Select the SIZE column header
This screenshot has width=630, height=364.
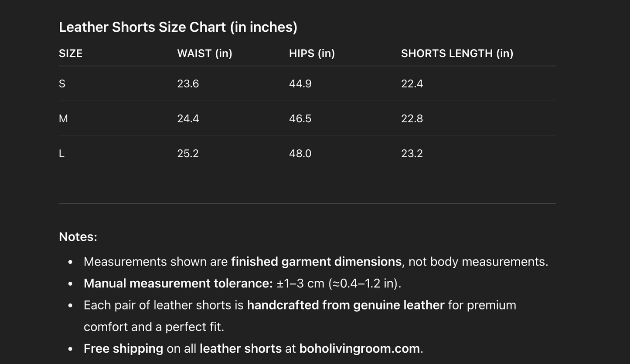71,54
